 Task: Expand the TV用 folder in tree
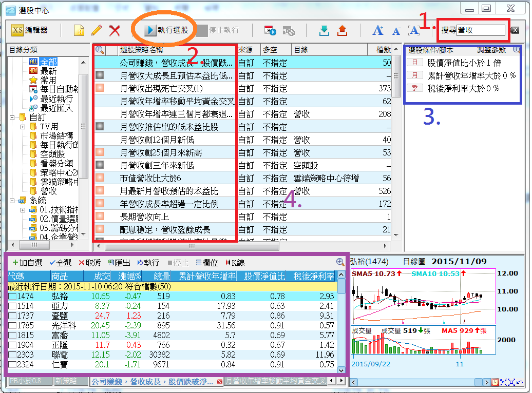click(23, 127)
